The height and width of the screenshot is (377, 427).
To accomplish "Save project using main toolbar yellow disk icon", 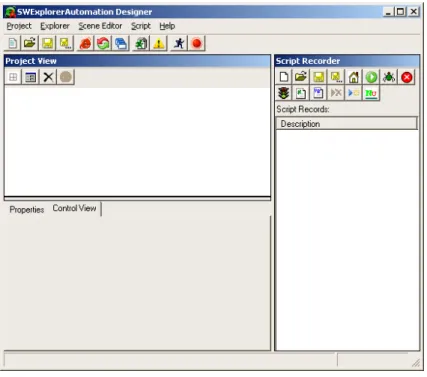I will [x=48, y=43].
